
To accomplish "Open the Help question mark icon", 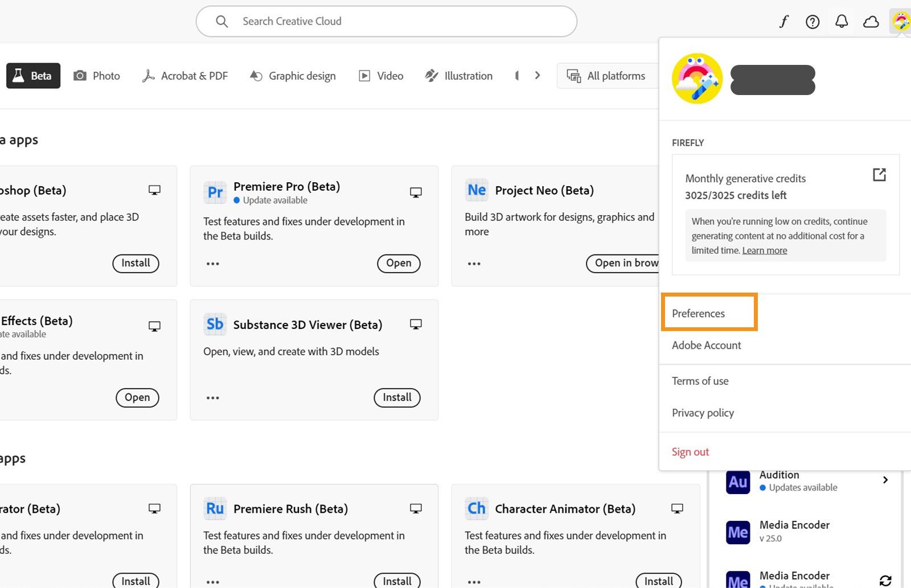I will tap(812, 22).
